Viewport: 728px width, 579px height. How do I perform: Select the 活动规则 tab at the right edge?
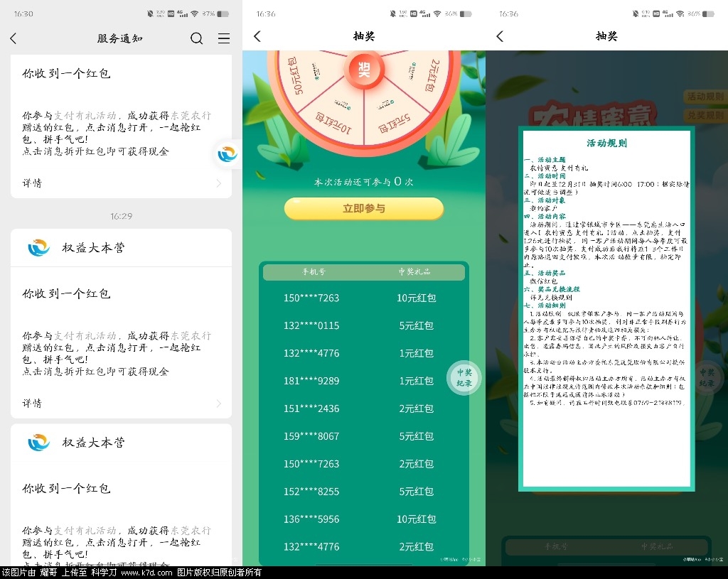tap(705, 96)
